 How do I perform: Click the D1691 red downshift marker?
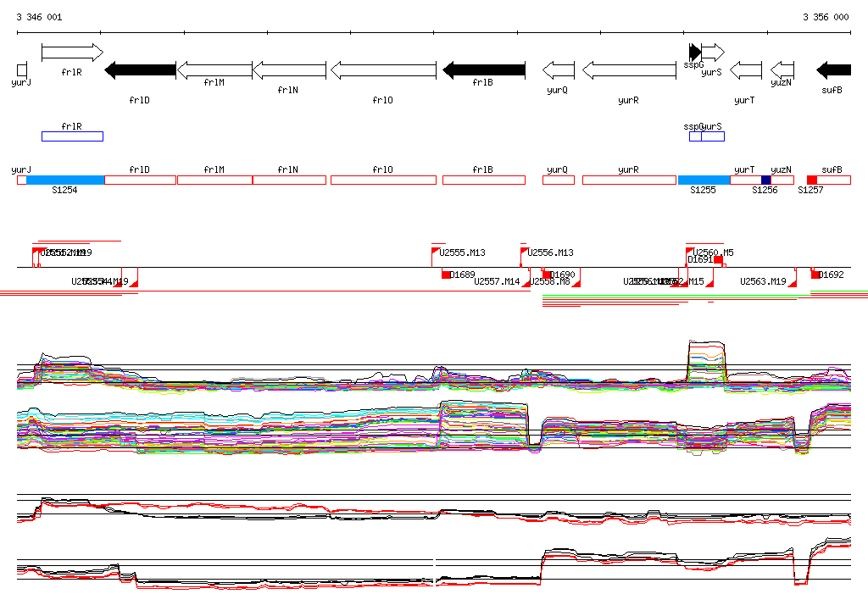718,260
